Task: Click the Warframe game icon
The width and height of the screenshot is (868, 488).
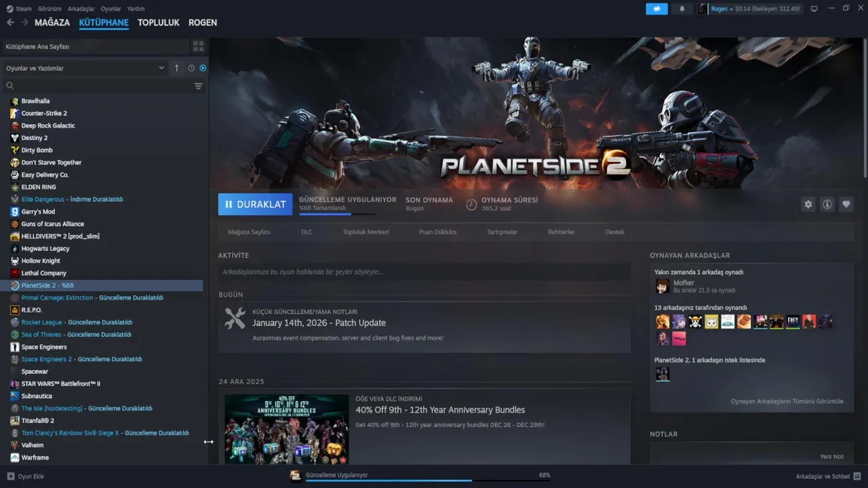Action: point(15,457)
